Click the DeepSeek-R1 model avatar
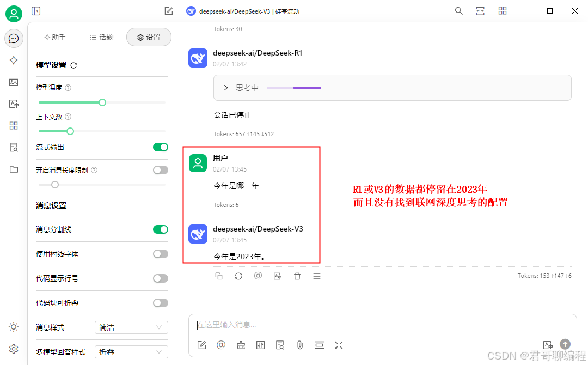 pyautogui.click(x=198, y=58)
